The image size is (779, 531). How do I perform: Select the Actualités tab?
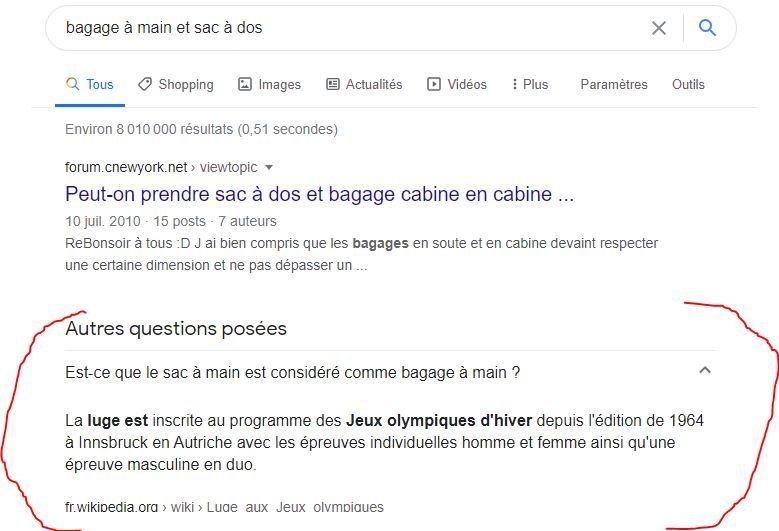364,84
